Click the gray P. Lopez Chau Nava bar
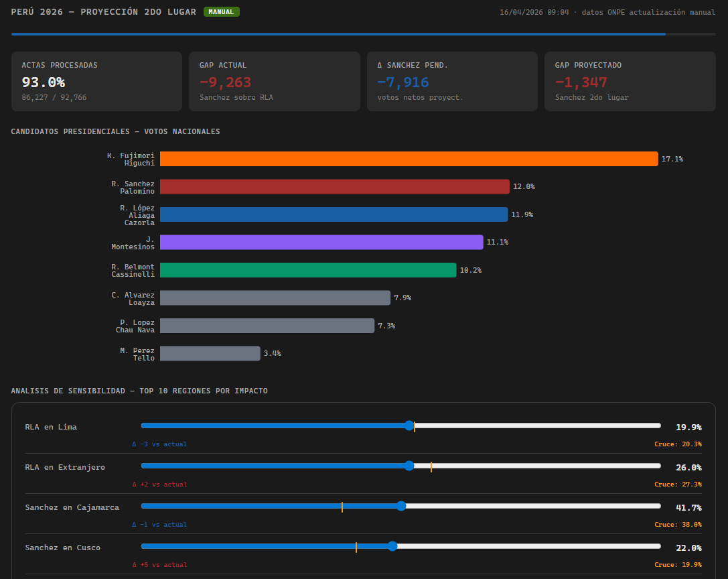This screenshot has height=579, width=728. pos(267,326)
